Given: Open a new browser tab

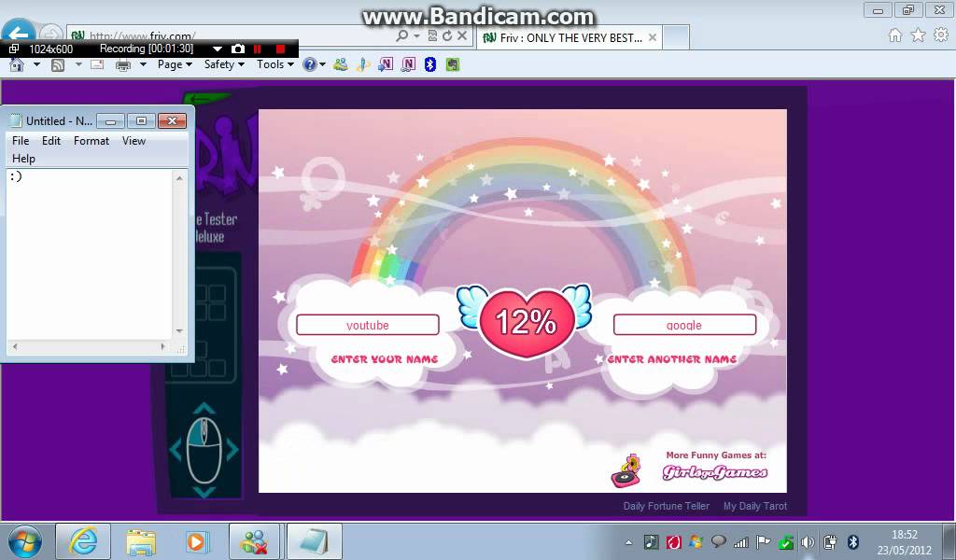Looking at the screenshot, I should coord(676,37).
